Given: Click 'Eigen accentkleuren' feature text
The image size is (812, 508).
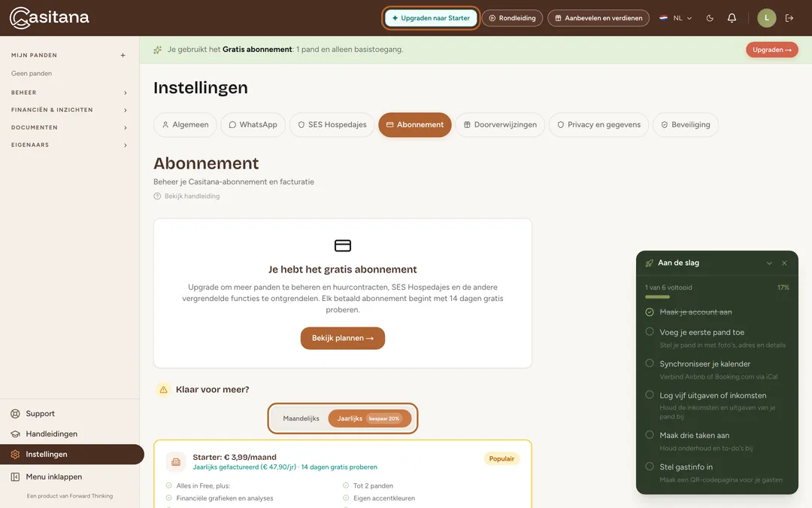Looking at the screenshot, I should (384, 498).
